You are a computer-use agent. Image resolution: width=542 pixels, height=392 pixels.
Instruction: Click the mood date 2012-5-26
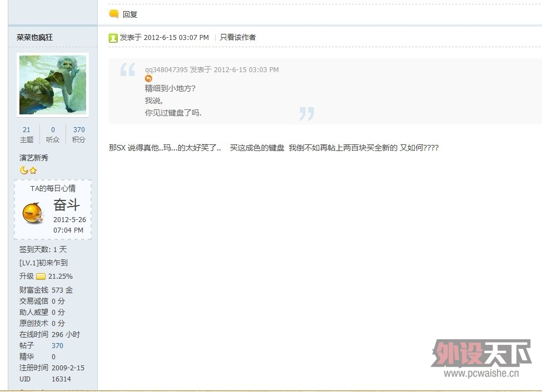[69, 220]
